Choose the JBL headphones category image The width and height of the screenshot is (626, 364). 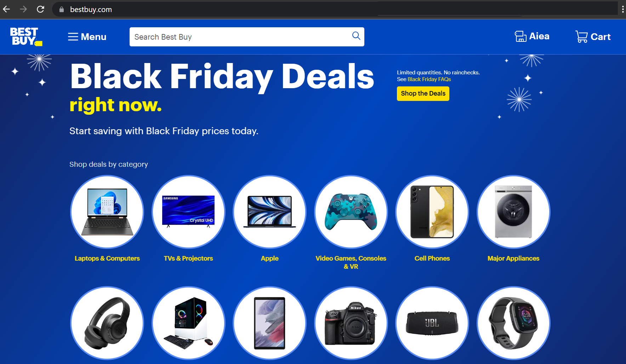[107, 323]
